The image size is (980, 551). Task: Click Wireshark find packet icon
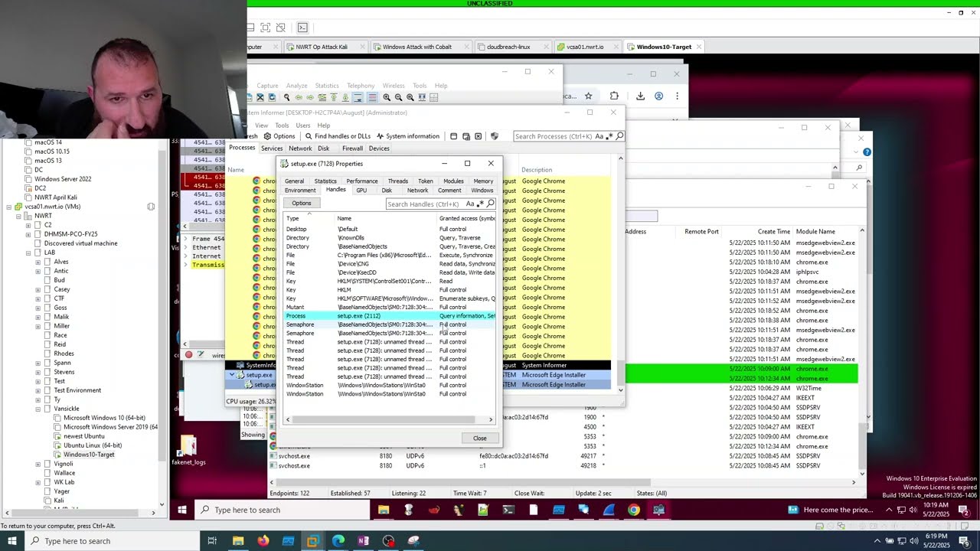[x=286, y=97]
